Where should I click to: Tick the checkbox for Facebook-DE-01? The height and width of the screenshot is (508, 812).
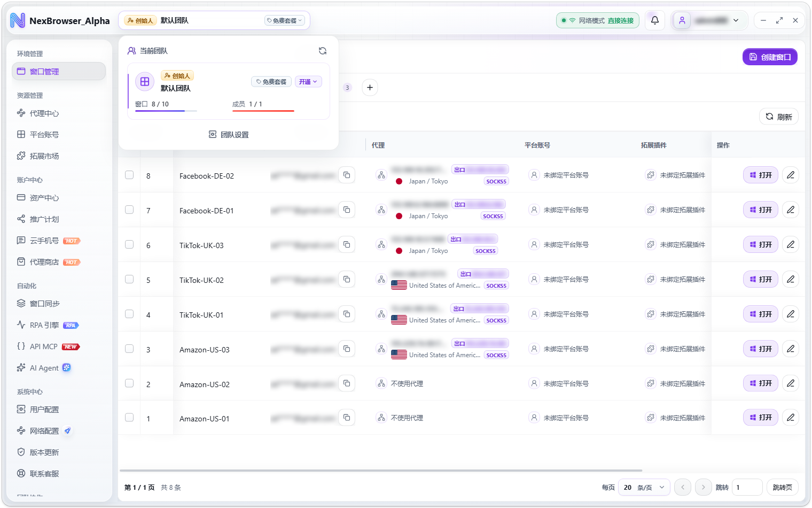click(x=129, y=210)
